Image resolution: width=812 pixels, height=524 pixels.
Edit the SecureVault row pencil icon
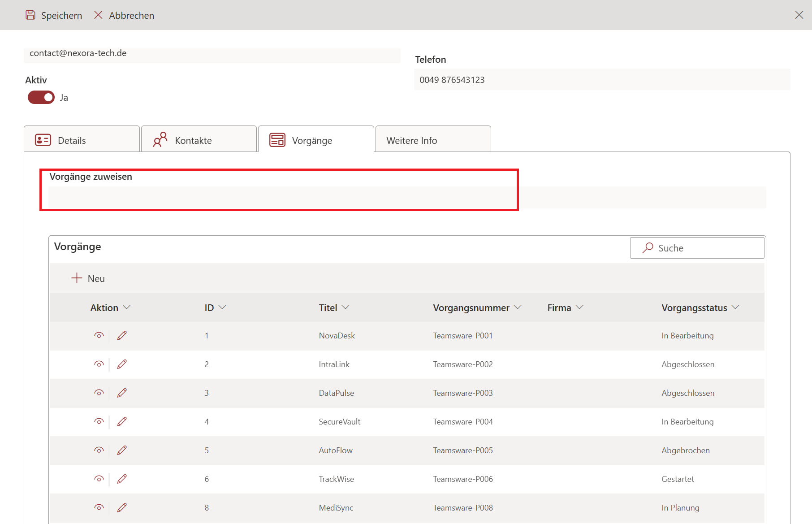click(122, 421)
